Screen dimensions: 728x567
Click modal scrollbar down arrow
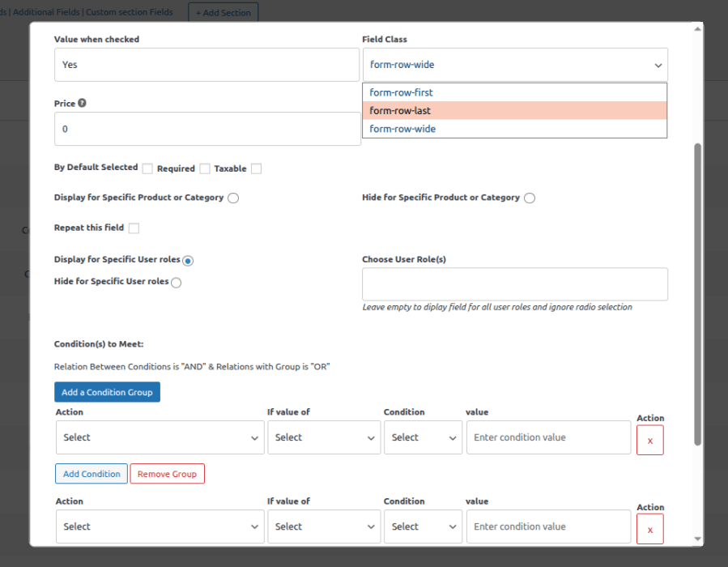pyautogui.click(x=697, y=539)
